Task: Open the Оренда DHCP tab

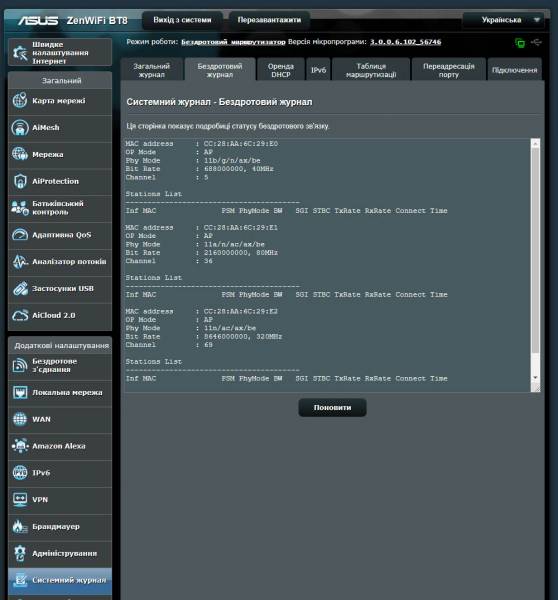Action: (x=281, y=70)
